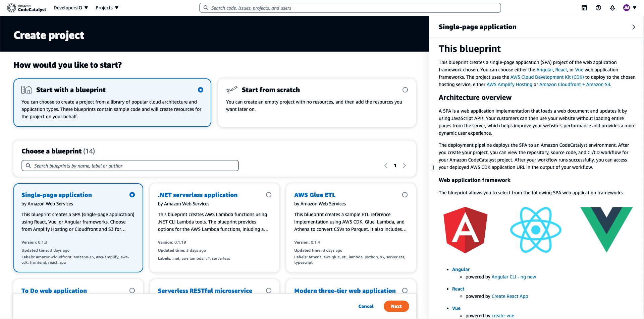Follow the React link in first paragraph

[x=561, y=70]
